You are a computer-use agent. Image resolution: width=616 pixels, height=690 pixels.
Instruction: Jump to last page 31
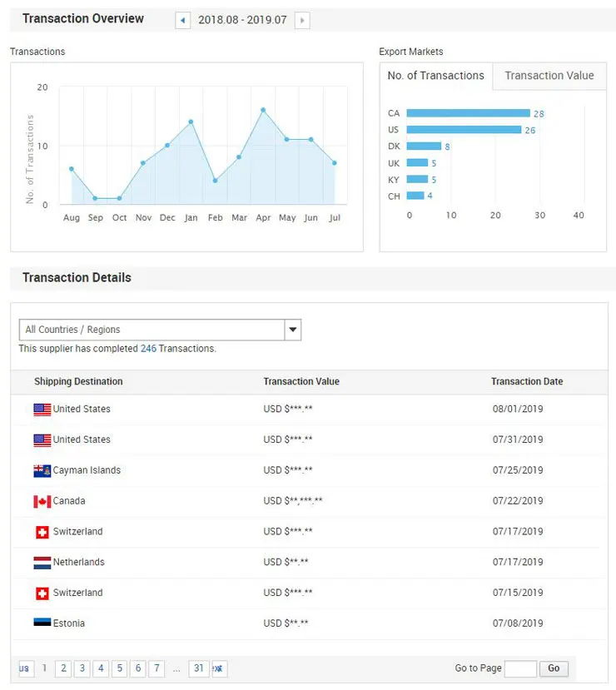click(198, 668)
